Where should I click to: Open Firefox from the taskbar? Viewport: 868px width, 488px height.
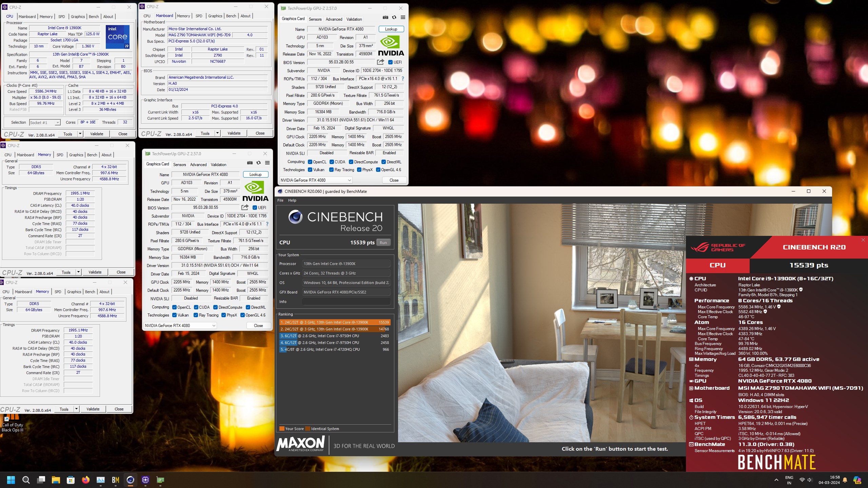(85, 480)
